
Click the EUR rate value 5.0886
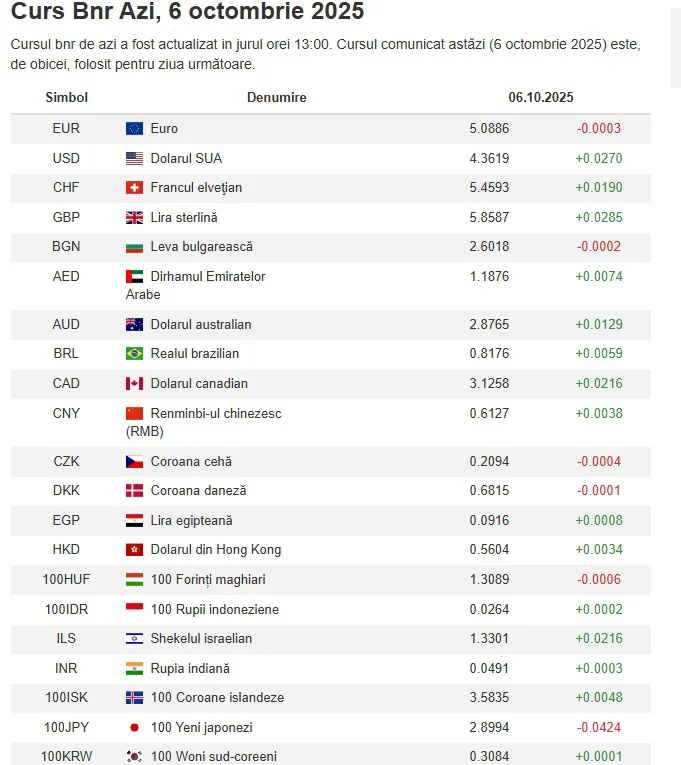(x=489, y=129)
